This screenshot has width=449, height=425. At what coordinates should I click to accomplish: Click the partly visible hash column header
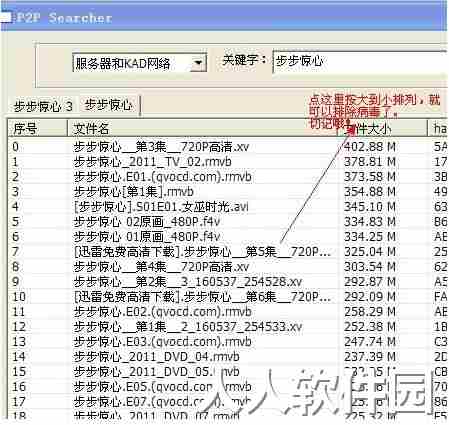438,128
